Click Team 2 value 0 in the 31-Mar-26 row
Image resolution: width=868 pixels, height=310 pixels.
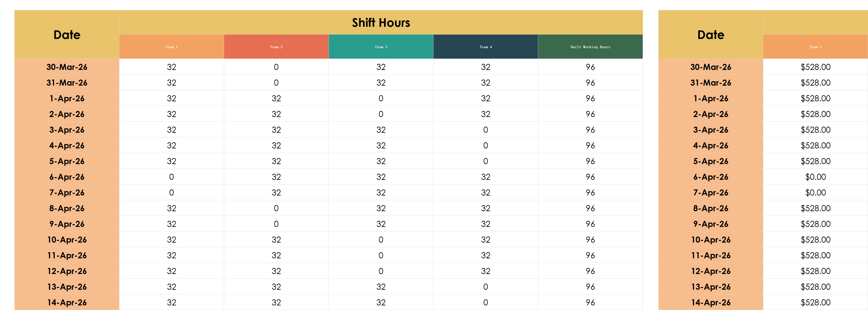pyautogui.click(x=276, y=83)
